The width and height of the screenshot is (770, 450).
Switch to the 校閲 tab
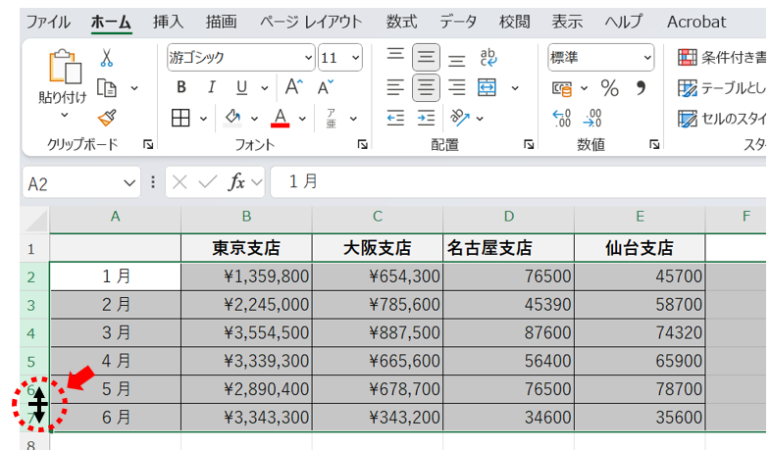pyautogui.click(x=515, y=22)
